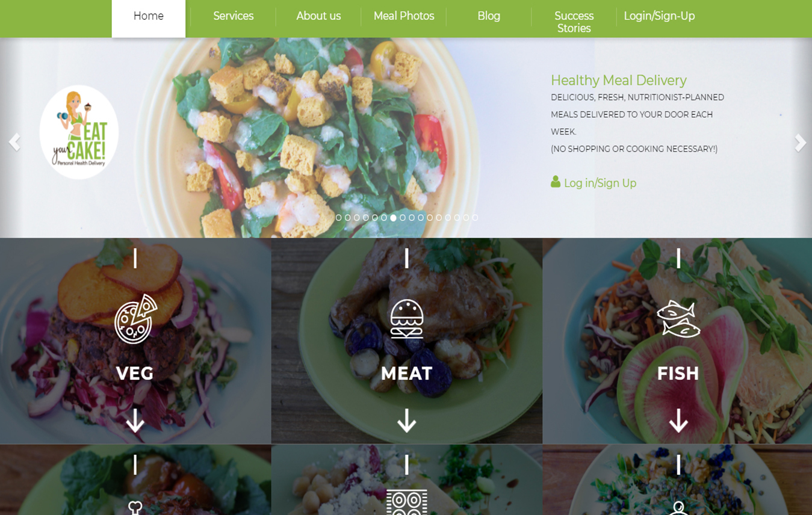This screenshot has height=515, width=812.
Task: Click the burger icon above MEAT
Action: (407, 319)
